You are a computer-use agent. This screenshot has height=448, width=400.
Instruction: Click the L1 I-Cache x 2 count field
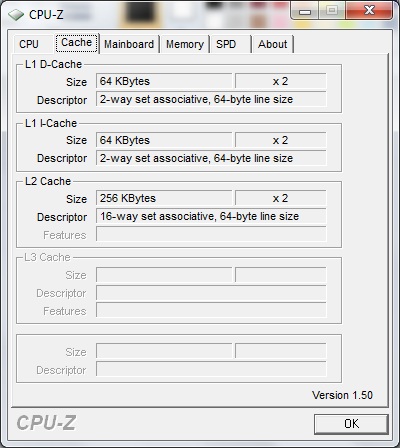point(280,140)
